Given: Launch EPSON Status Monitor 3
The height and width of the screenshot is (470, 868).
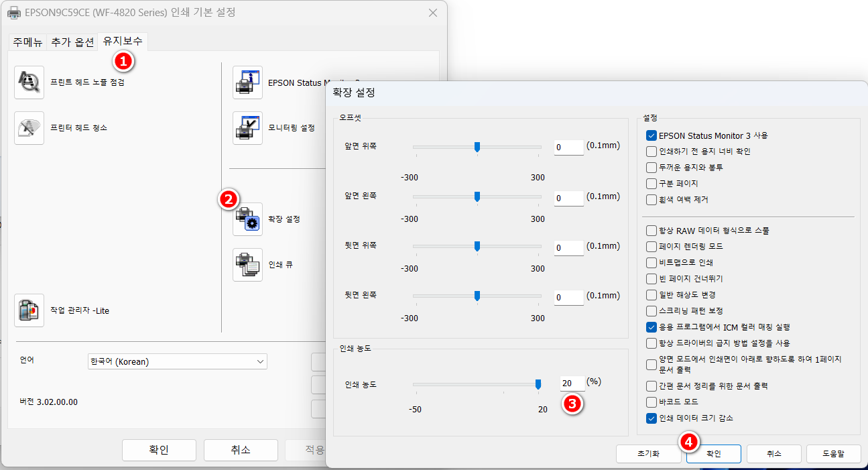Looking at the screenshot, I should (x=247, y=82).
